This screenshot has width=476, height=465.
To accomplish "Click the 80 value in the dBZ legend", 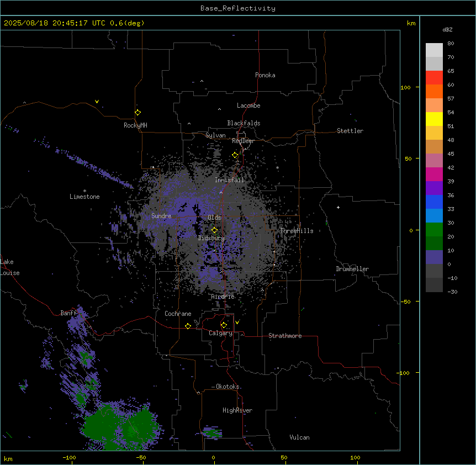I will click(x=451, y=44).
